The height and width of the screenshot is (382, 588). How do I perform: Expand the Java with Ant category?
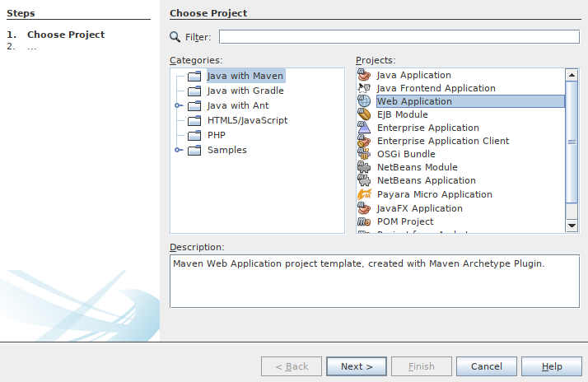point(178,106)
